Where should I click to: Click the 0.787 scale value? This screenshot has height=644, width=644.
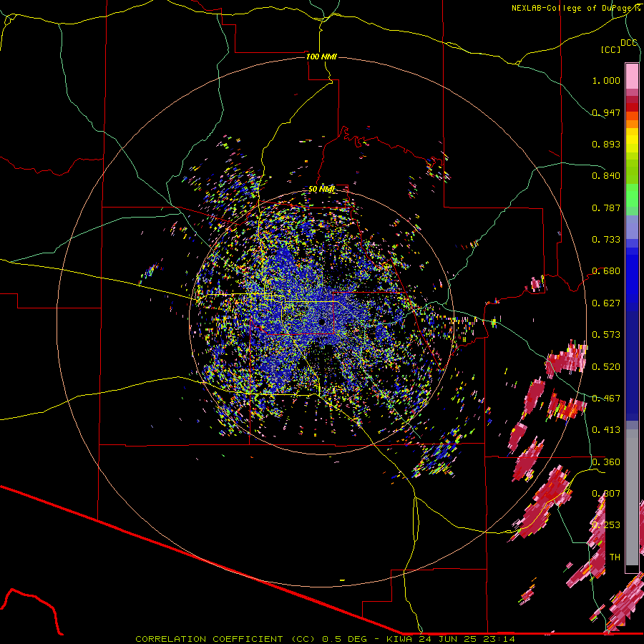pyautogui.click(x=606, y=208)
